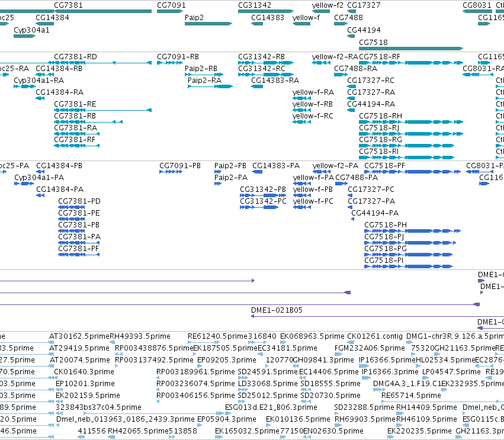The image size is (504, 440).
Task: Open the CG7518-RI transcript label
Action: pyautogui.click(x=378, y=152)
